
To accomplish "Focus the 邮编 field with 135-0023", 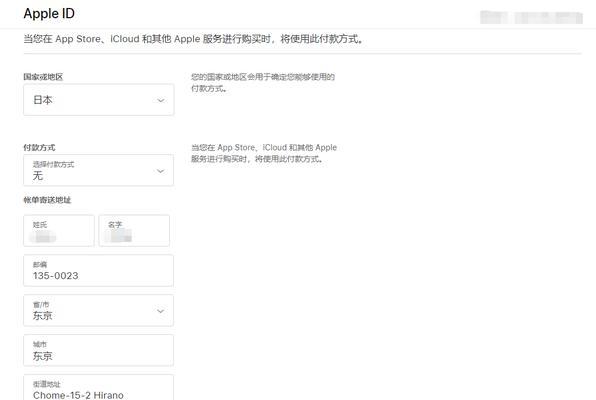I will click(98, 270).
